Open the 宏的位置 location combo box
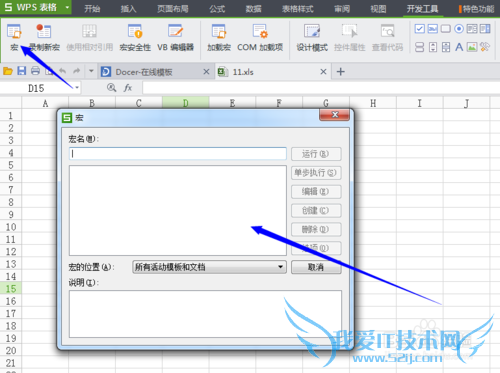 pos(209,267)
